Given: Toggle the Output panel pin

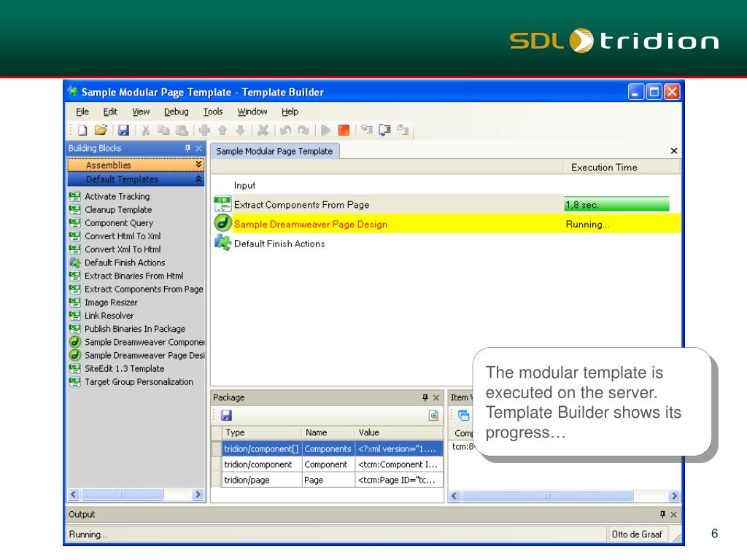Looking at the screenshot, I should [662, 514].
